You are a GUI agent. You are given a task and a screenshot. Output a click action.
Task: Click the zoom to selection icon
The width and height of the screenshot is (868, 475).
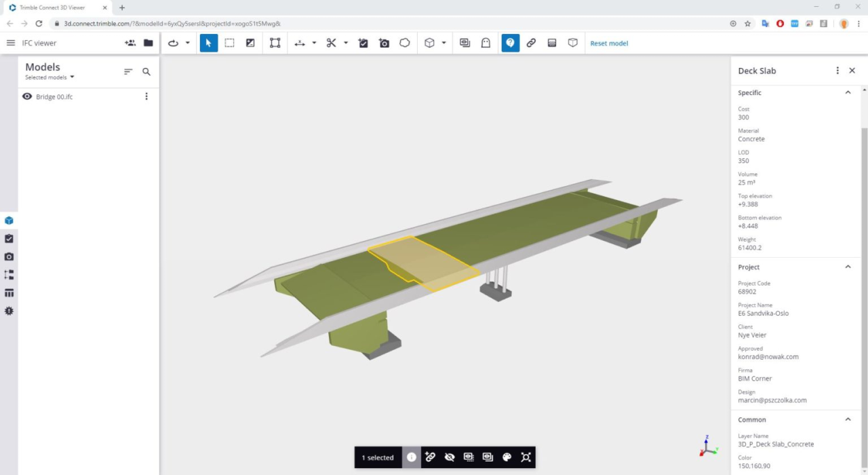[526, 457]
